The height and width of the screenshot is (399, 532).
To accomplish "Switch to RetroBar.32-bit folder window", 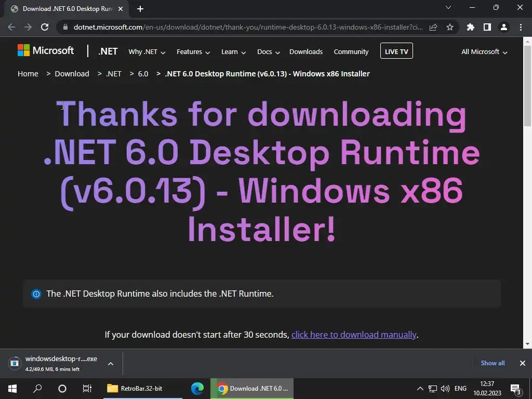I will click(x=143, y=389).
